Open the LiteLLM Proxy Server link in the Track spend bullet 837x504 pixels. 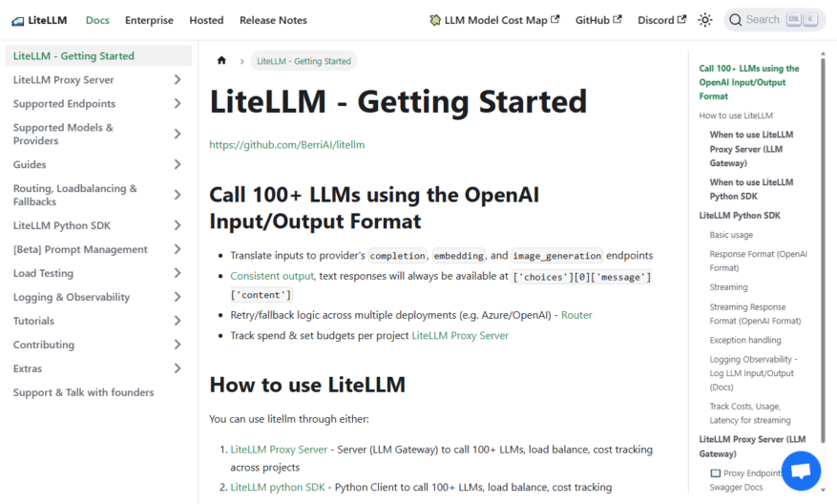[460, 335]
